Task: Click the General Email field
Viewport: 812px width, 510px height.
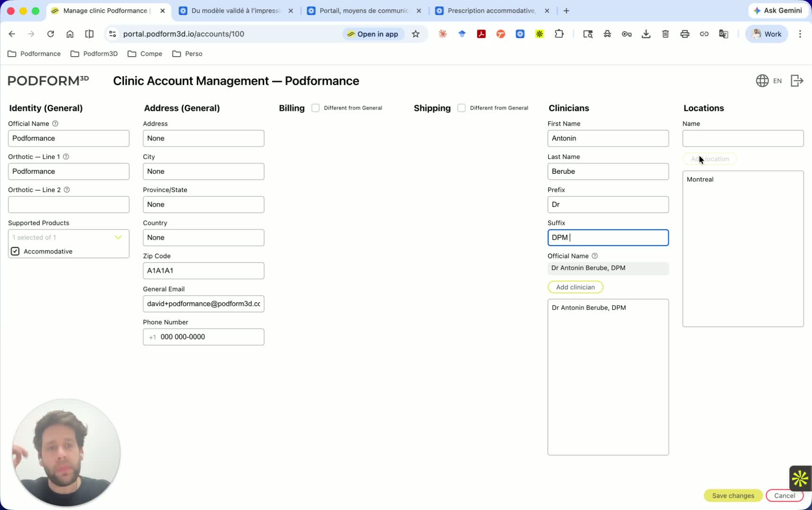Action: click(204, 304)
